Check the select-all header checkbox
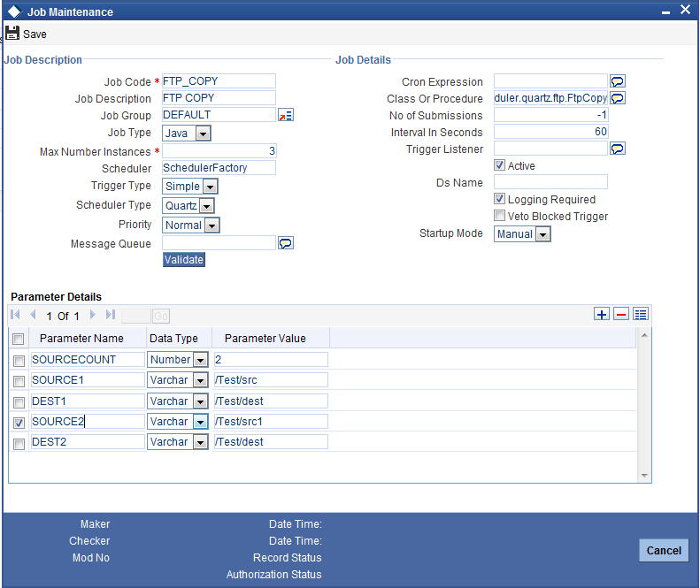This screenshot has height=588, width=700. (19, 339)
